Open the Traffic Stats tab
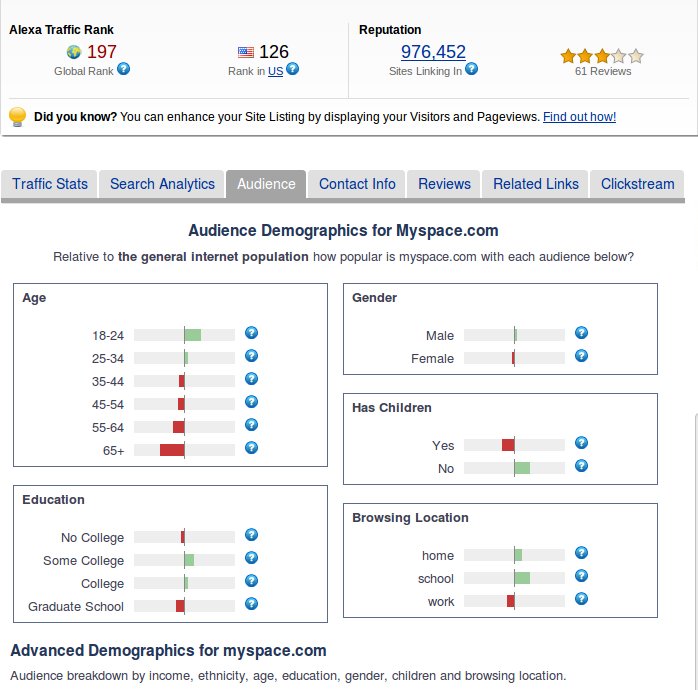 pos(50,184)
